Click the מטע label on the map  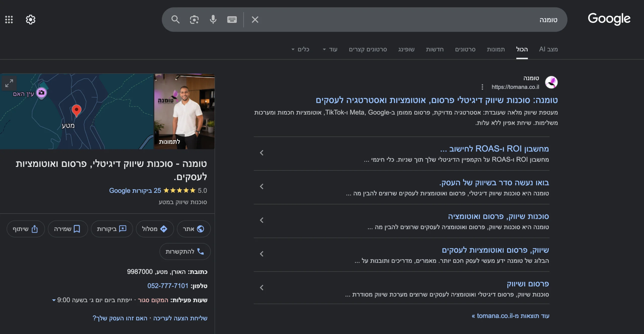pos(68,125)
